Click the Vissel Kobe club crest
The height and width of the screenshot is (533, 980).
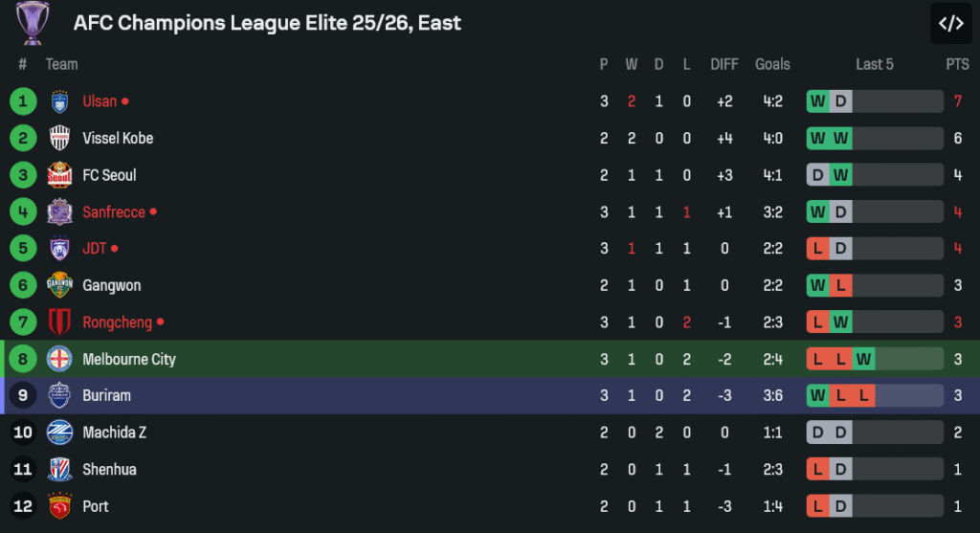[59, 138]
